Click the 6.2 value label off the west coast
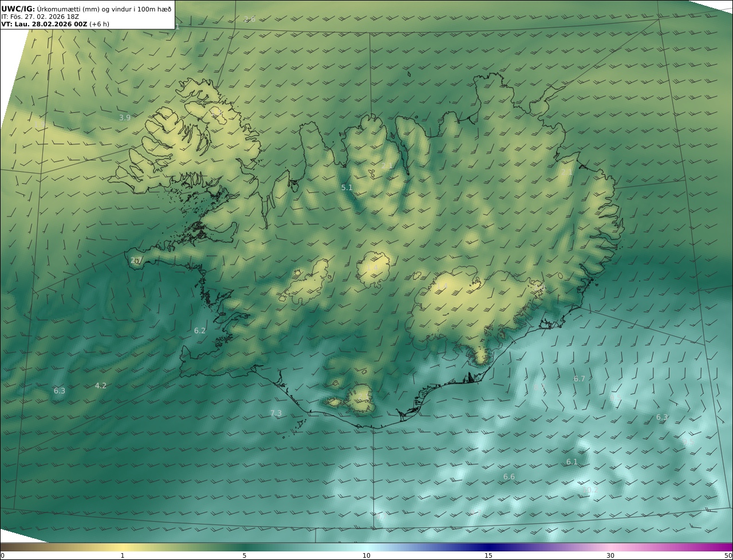The height and width of the screenshot is (560, 733). point(199,330)
